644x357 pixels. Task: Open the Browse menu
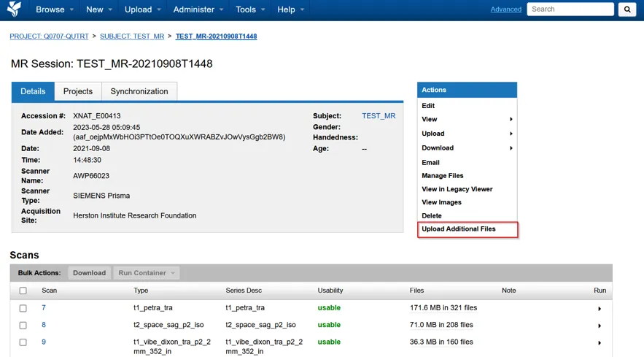pos(54,9)
